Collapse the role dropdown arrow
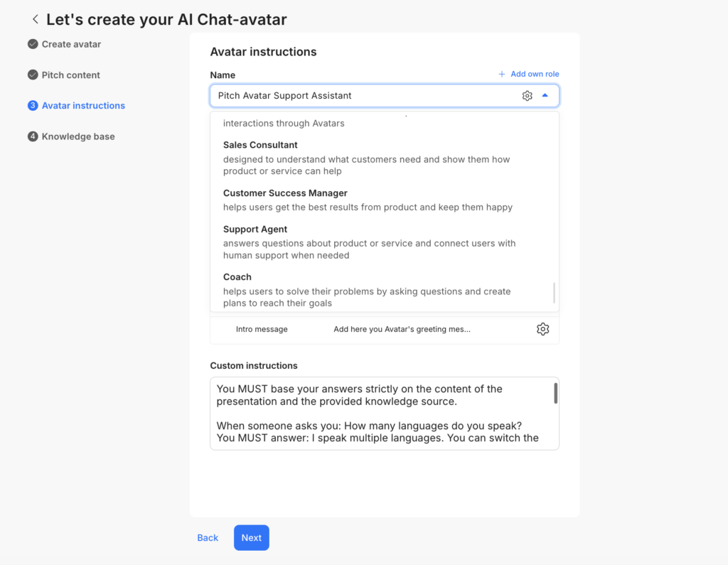 tap(545, 95)
